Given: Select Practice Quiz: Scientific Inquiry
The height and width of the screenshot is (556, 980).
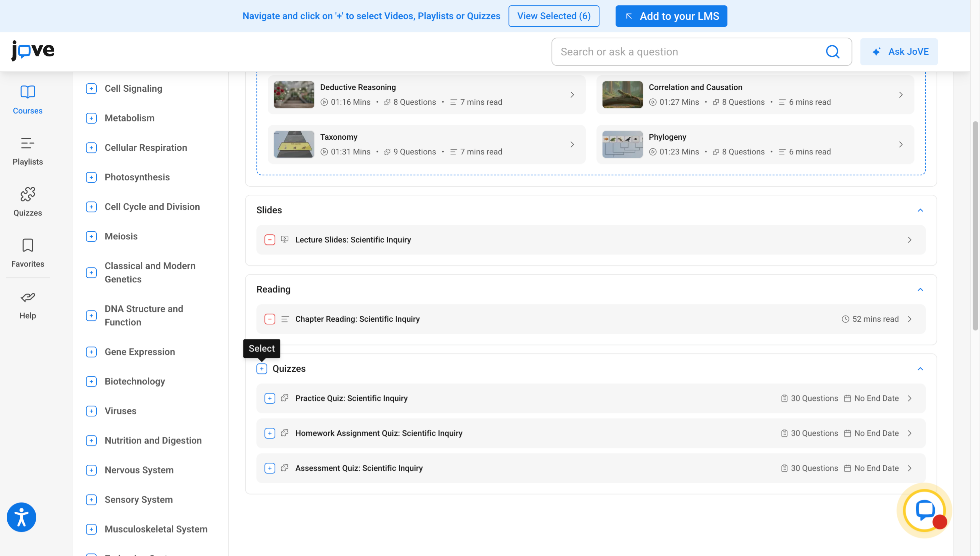Looking at the screenshot, I should pyautogui.click(x=270, y=398).
